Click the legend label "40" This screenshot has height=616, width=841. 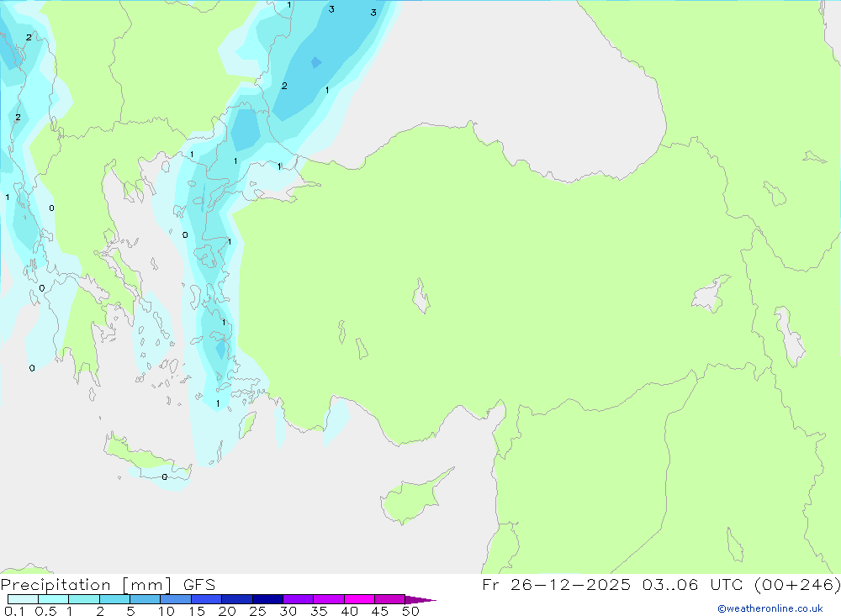tap(350, 611)
